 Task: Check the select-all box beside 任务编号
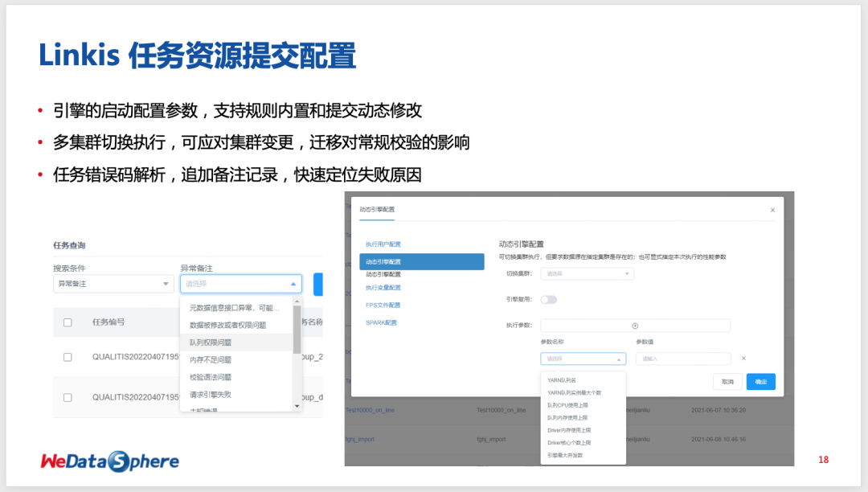click(68, 322)
